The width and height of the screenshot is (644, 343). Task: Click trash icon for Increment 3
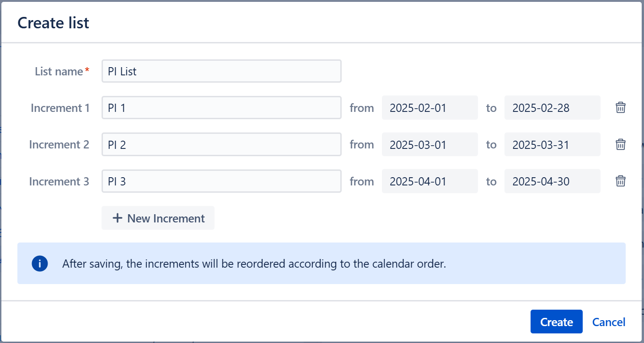(x=620, y=181)
